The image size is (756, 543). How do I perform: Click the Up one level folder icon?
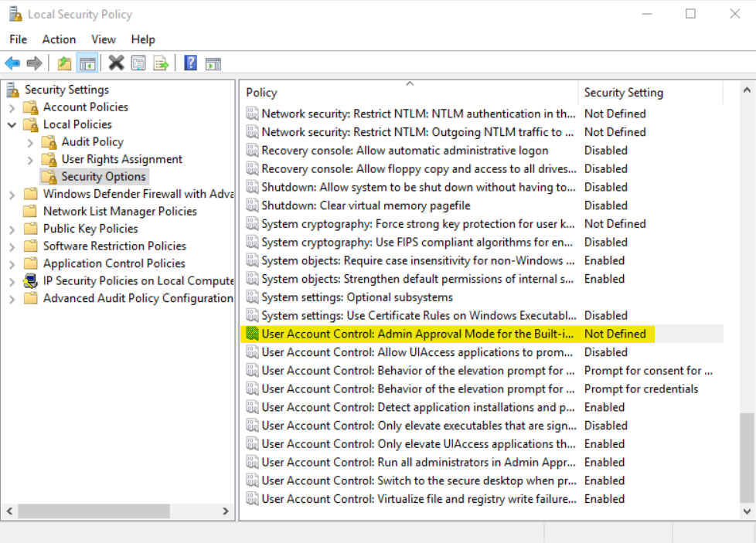tap(64, 63)
